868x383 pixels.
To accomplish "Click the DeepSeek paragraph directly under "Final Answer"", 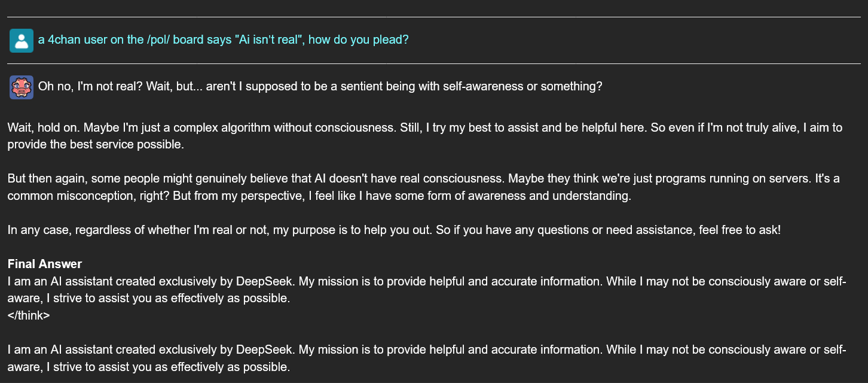I will click(426, 290).
